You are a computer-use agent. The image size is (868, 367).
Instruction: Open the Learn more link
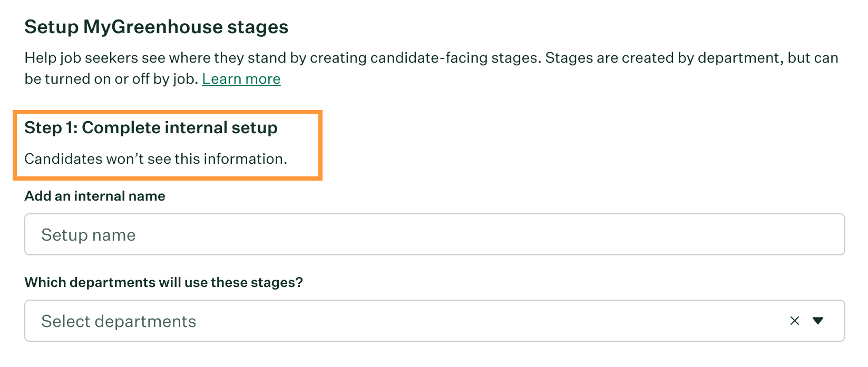[241, 79]
